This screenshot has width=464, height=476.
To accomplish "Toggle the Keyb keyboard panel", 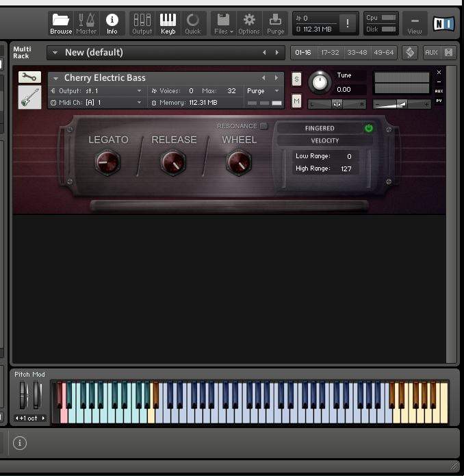I will 168,23.
